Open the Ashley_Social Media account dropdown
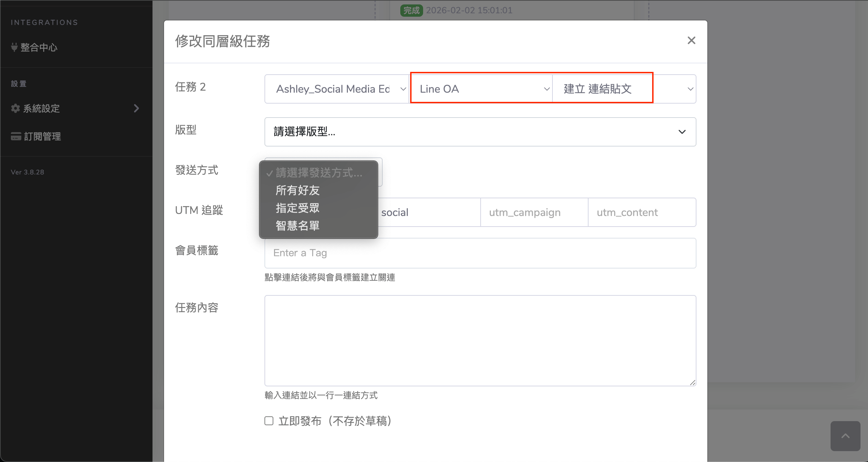The image size is (868, 462). pos(336,89)
